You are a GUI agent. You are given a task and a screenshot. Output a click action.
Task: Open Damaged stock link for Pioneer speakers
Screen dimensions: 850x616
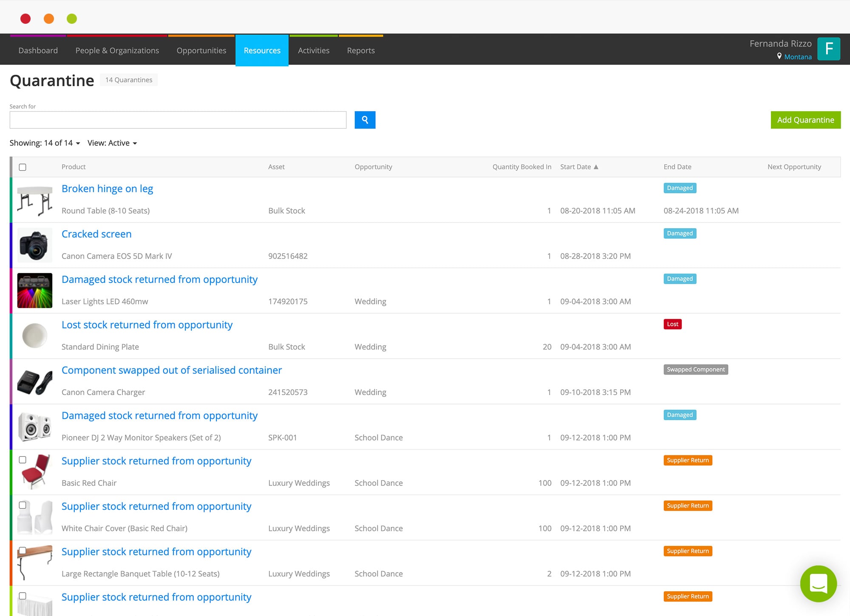click(x=159, y=415)
